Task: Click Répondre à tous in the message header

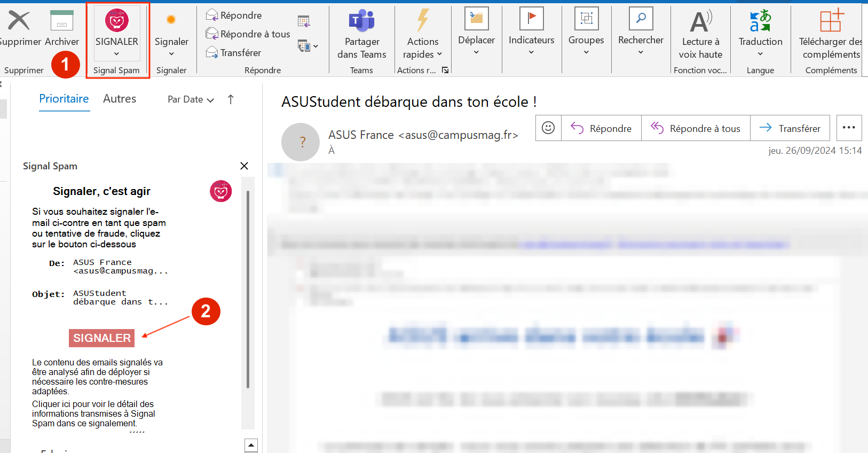Action: (696, 128)
